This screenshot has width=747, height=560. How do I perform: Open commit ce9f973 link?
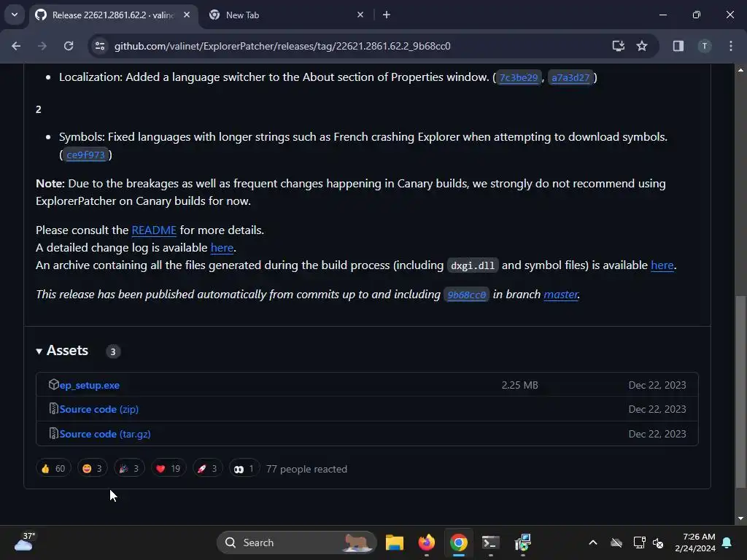(x=85, y=155)
